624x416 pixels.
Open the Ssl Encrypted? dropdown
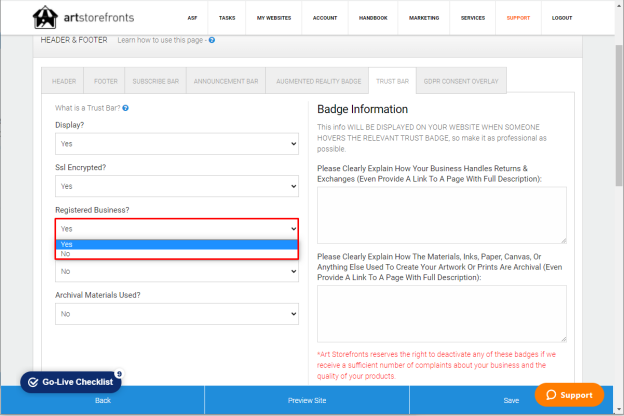coord(177,186)
